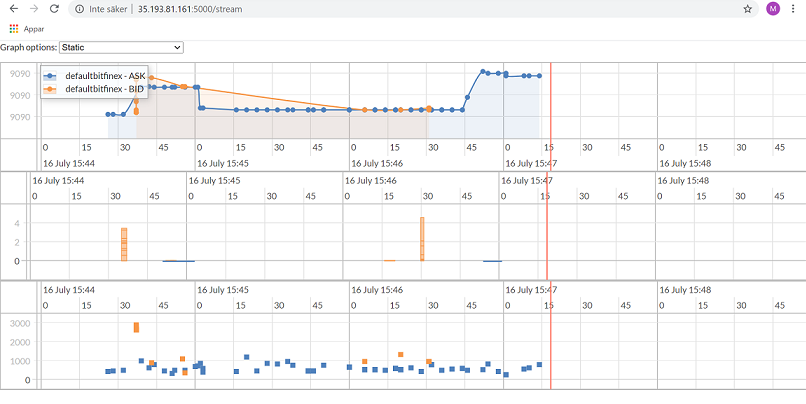
Task: Open the Graph options dropdown
Action: click(121, 47)
